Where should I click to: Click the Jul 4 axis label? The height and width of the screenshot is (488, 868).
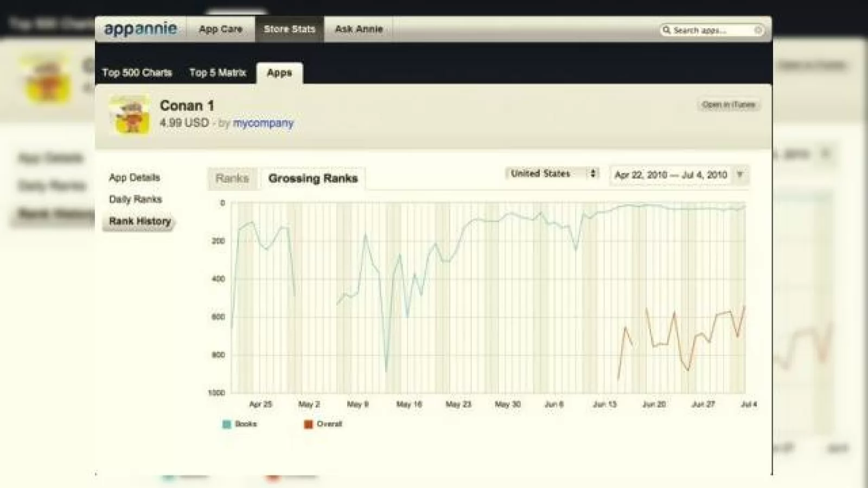click(x=749, y=404)
